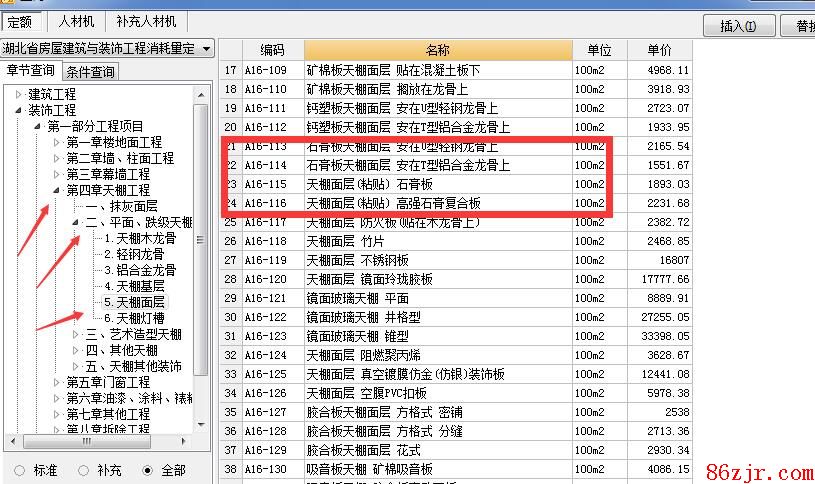Open the 补充人材机 tab

146,20
